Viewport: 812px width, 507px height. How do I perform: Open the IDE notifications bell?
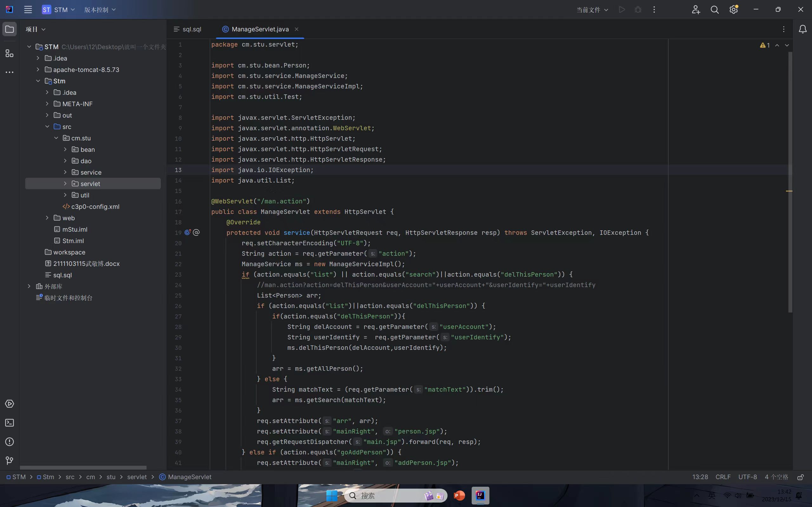tap(802, 29)
